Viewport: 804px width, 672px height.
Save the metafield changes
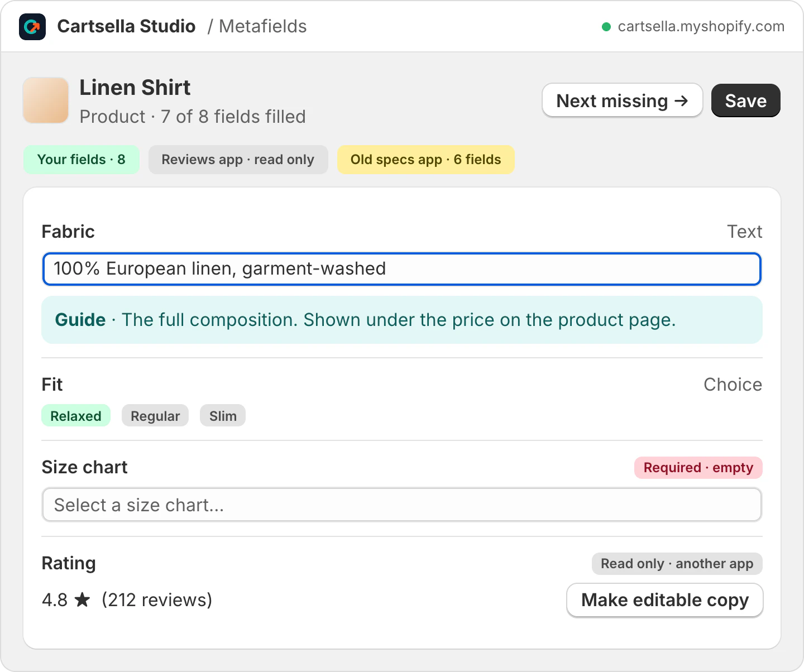(745, 100)
